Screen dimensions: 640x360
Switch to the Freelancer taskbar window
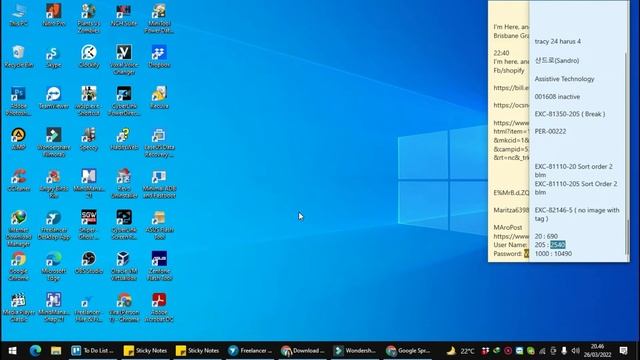click(x=250, y=351)
